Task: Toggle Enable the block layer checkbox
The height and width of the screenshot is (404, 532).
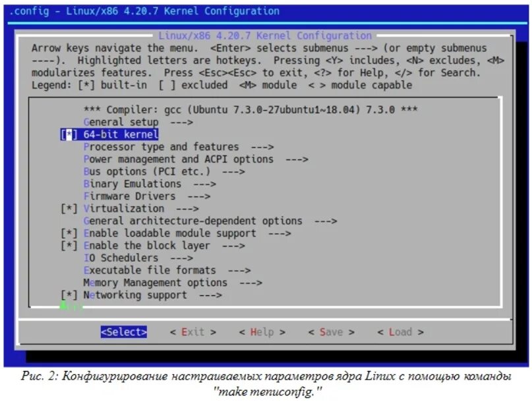Action: click(69, 246)
